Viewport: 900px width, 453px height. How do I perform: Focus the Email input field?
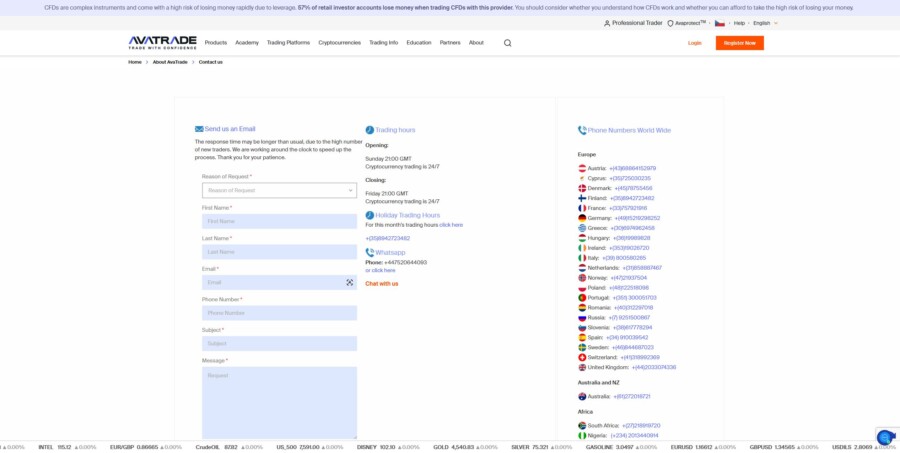[x=279, y=282]
